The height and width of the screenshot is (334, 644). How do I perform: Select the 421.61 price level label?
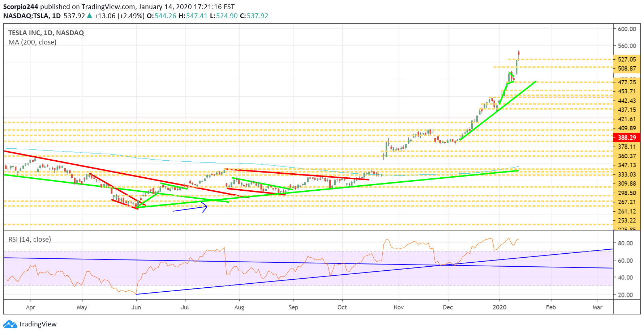(627, 119)
